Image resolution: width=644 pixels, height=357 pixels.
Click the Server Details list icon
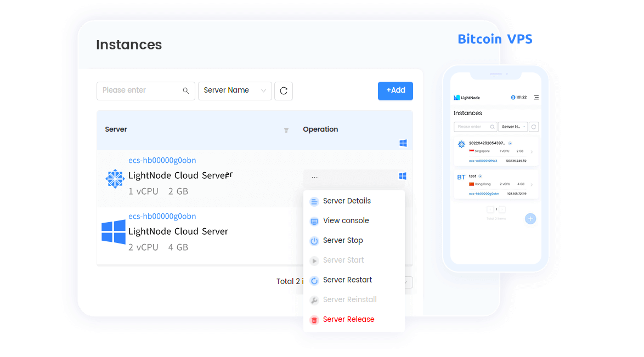314,202
